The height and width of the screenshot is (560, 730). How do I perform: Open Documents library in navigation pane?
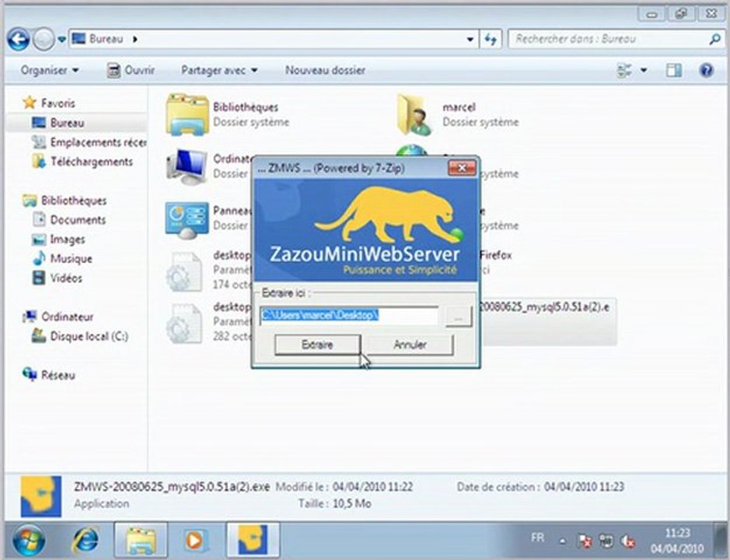tap(69, 220)
